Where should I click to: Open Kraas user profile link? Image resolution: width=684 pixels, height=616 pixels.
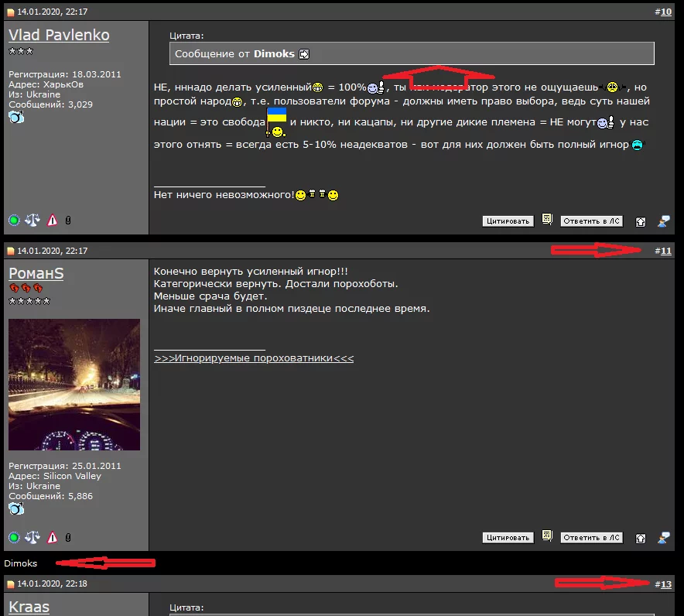(x=29, y=607)
